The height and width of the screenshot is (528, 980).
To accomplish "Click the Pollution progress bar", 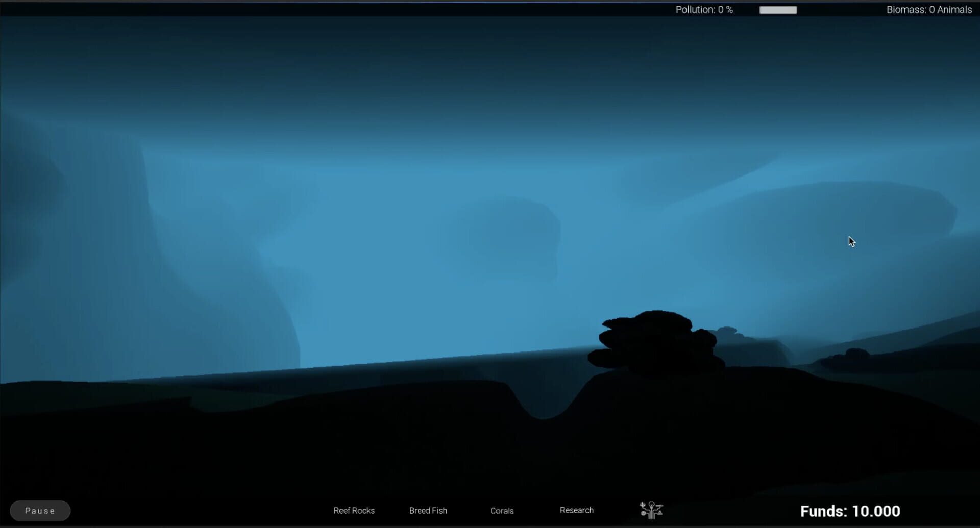I will 778,9.
